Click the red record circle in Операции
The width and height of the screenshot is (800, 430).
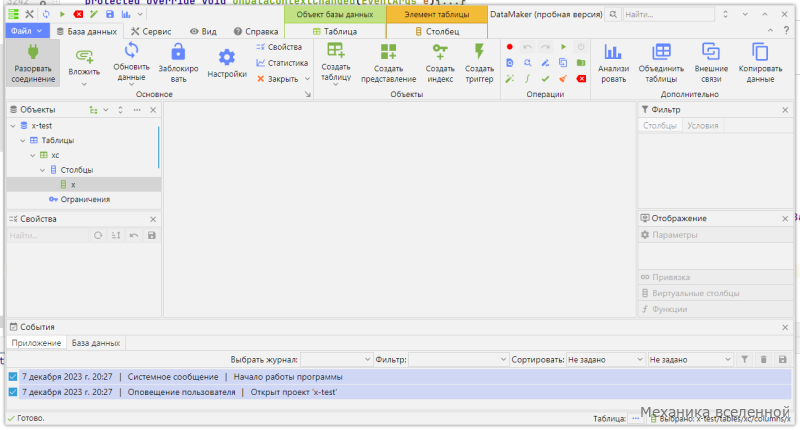point(509,47)
